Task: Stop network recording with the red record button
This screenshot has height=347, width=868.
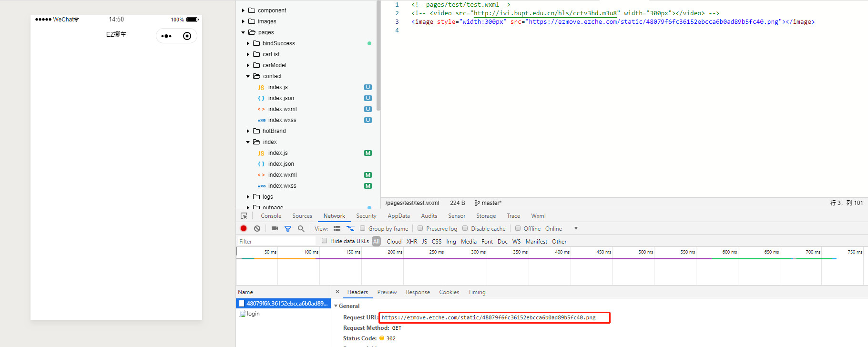Action: point(244,229)
